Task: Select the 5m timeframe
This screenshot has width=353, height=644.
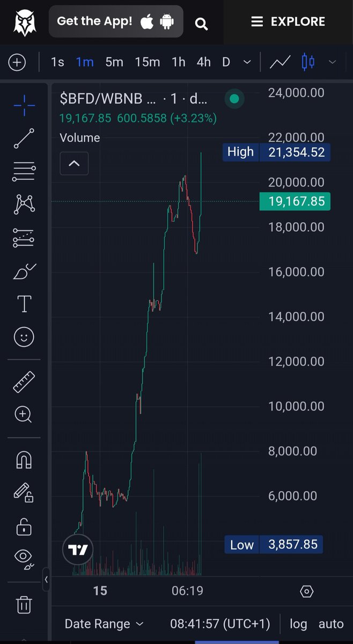Action: pyautogui.click(x=114, y=62)
